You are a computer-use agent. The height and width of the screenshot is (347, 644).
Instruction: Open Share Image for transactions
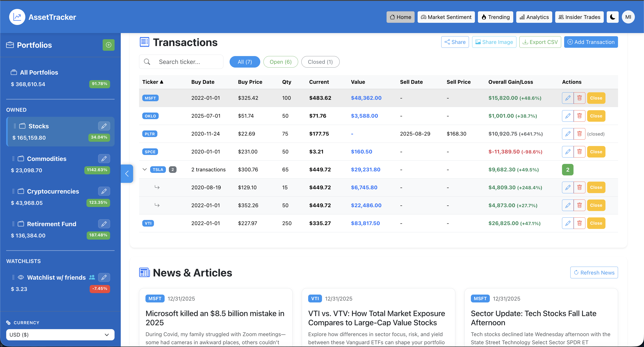tap(494, 42)
